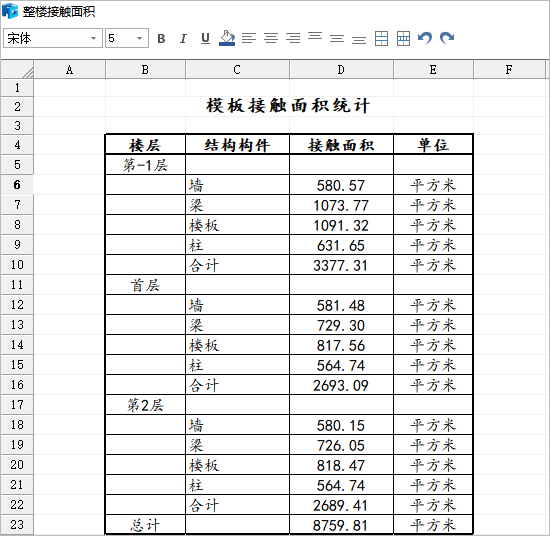Apply the fill color bucket
This screenshot has width=550, height=536.
pos(227,38)
